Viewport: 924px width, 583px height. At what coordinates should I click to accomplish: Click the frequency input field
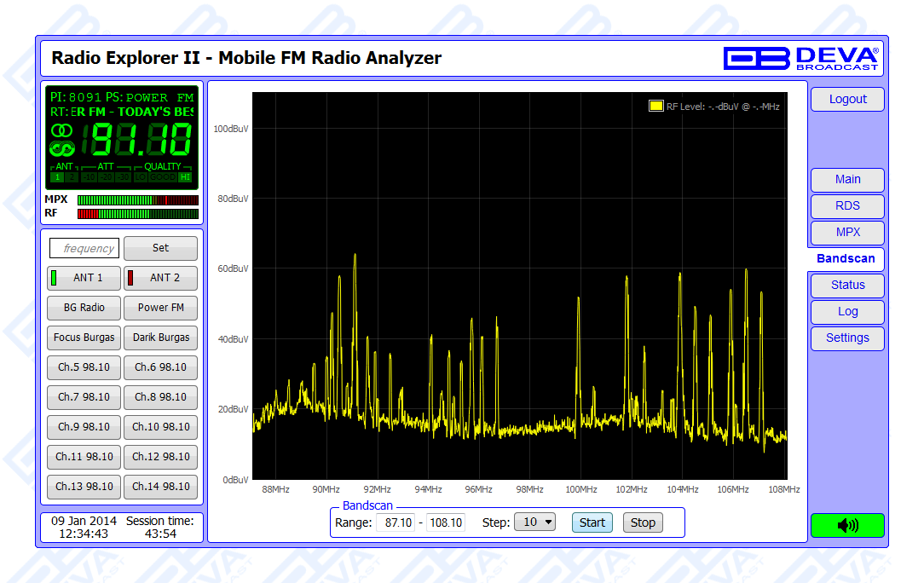[x=84, y=249]
